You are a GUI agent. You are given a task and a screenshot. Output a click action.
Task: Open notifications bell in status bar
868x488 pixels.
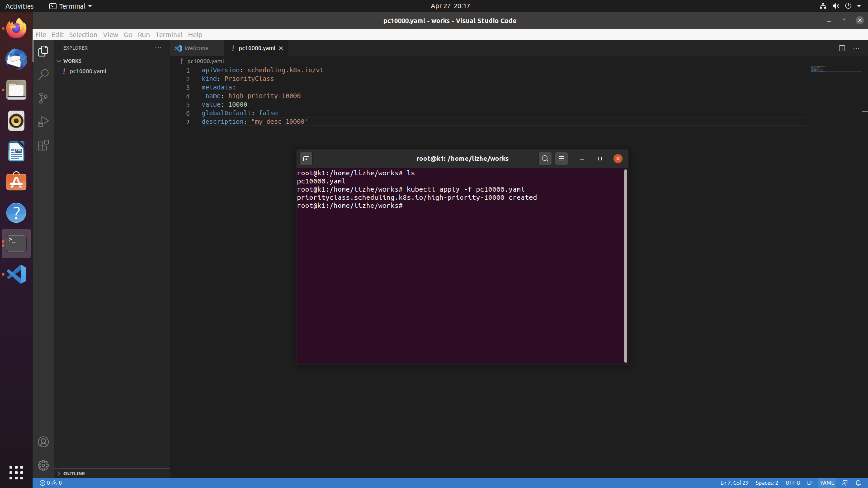coord(858,483)
